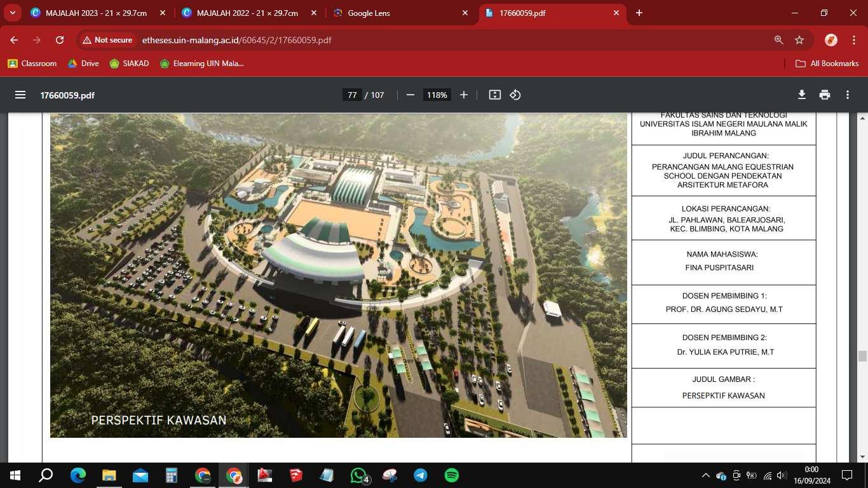Open the Classroom bookmark
The height and width of the screenshot is (488, 868).
tap(32, 64)
